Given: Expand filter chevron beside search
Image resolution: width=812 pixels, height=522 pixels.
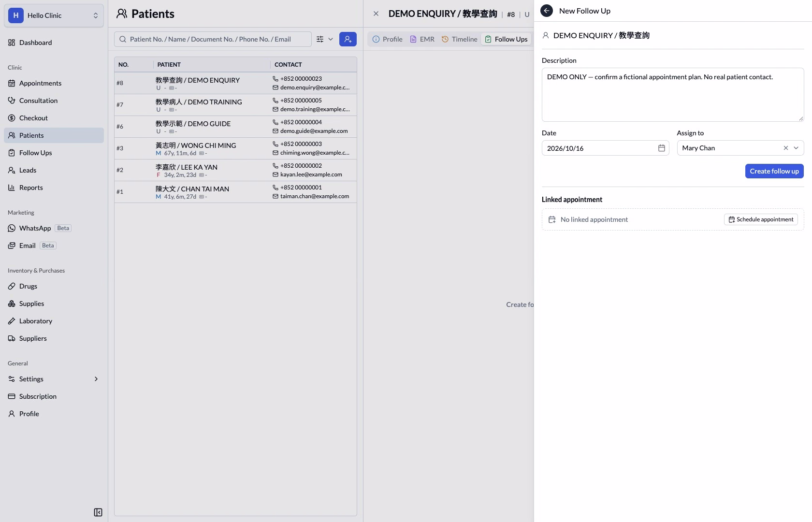Looking at the screenshot, I should point(331,39).
